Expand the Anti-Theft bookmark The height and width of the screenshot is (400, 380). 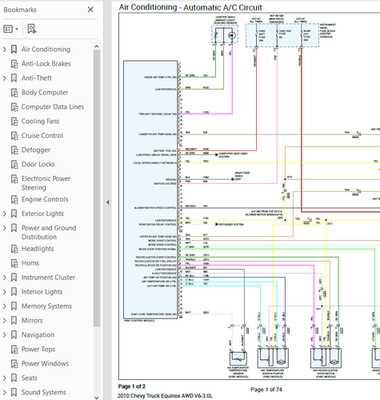click(4, 78)
